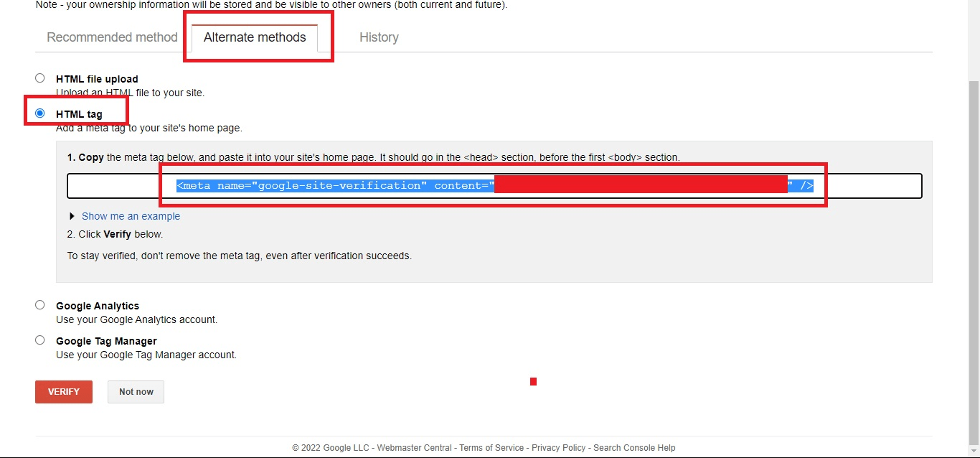
Task: Click the Not now button
Action: pos(136,392)
